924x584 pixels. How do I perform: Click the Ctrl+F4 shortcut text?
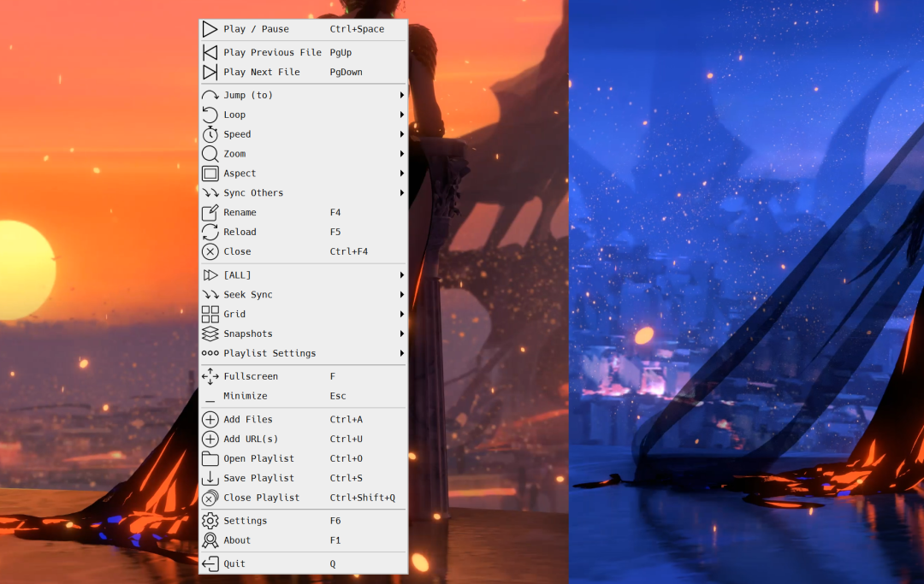pyautogui.click(x=349, y=251)
